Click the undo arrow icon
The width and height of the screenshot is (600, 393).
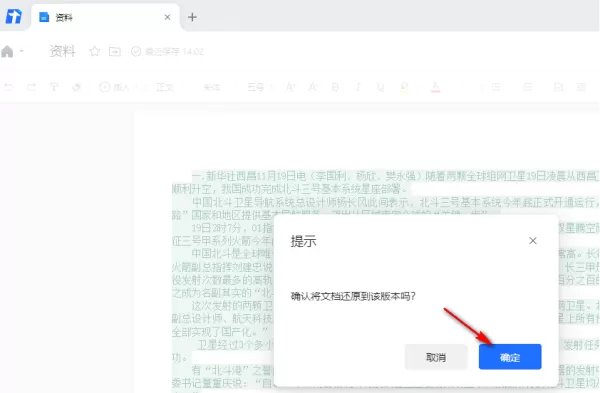tap(9, 87)
